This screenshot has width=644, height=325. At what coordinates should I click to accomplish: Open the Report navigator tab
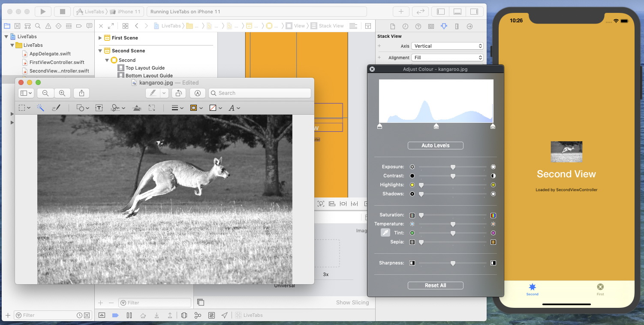[x=89, y=26]
